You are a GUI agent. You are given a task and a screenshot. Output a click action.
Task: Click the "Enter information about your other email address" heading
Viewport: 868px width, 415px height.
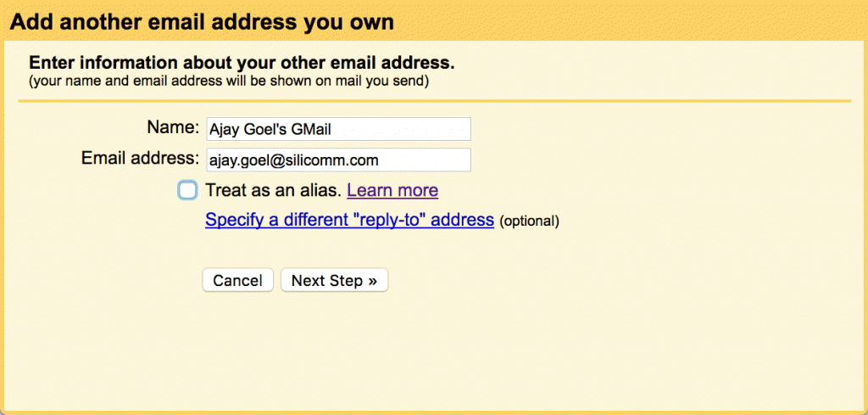pyautogui.click(x=242, y=63)
